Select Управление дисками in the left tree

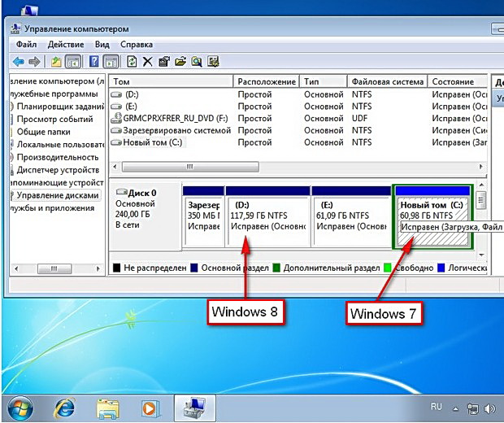tap(58, 195)
